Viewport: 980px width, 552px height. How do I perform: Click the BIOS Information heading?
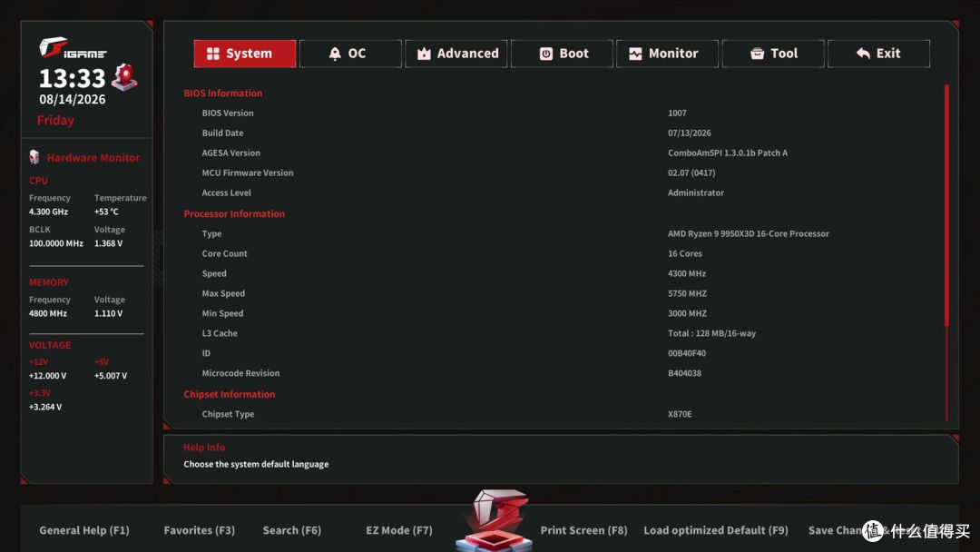pos(222,94)
